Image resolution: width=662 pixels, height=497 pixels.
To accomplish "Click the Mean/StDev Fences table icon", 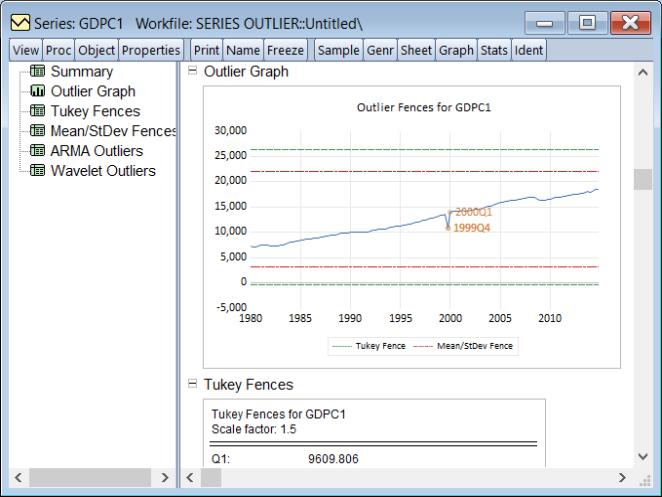I will click(x=38, y=131).
